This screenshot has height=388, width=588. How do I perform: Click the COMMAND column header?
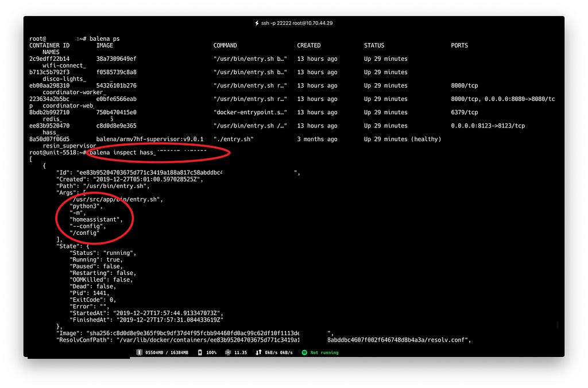pyautogui.click(x=225, y=45)
